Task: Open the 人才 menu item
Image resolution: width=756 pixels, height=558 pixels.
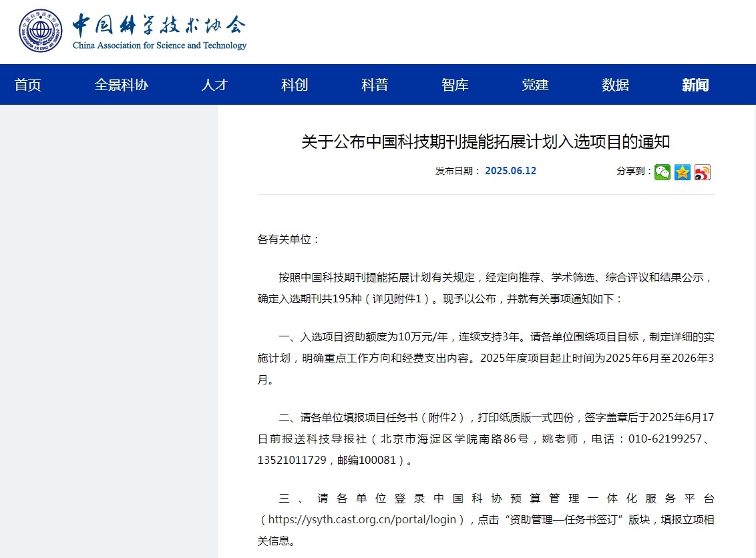Action: (214, 85)
